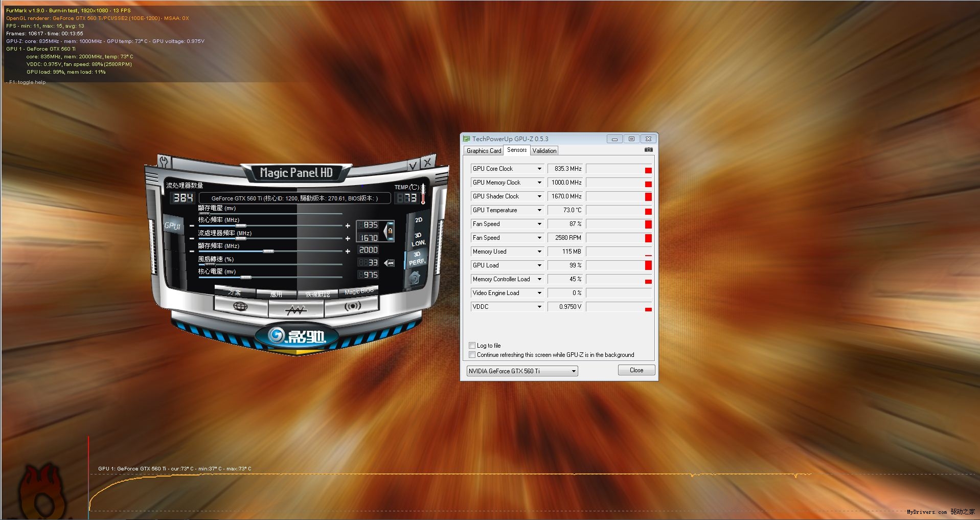Open the GPU Shader Clock dropdown
The width and height of the screenshot is (980, 520).
pyautogui.click(x=507, y=196)
